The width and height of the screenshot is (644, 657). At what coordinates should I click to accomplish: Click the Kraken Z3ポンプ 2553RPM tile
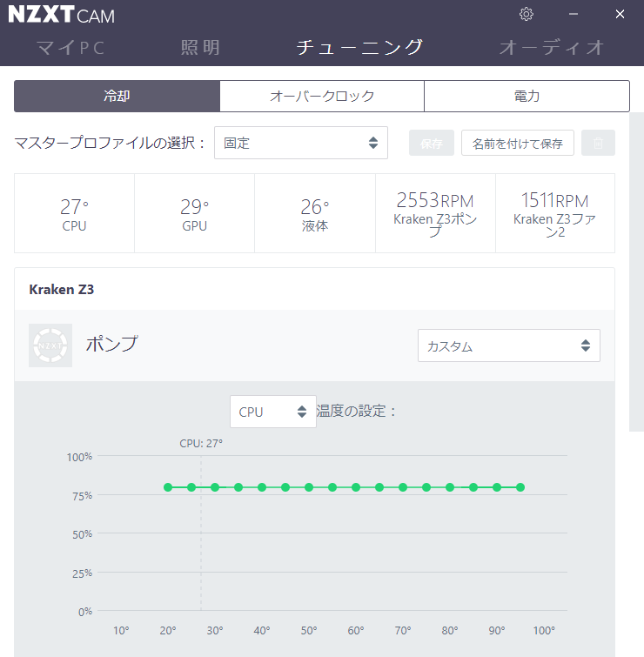(435, 213)
